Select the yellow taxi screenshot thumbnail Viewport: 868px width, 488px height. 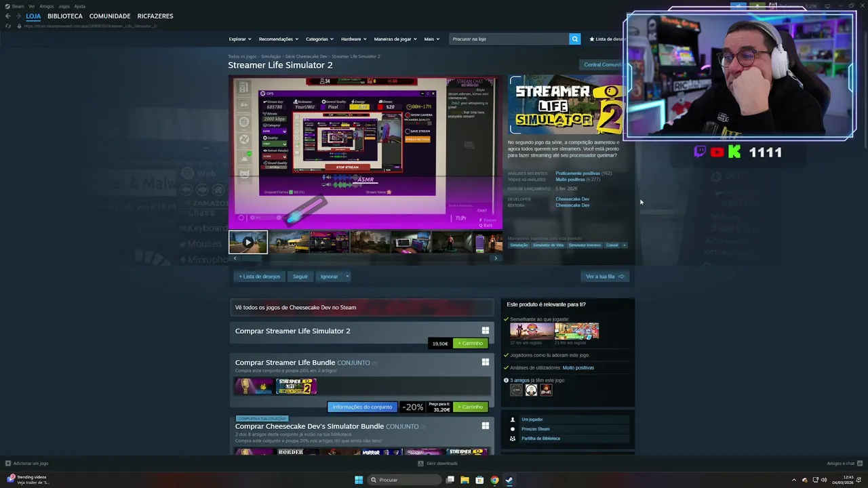pyautogui.click(x=289, y=242)
